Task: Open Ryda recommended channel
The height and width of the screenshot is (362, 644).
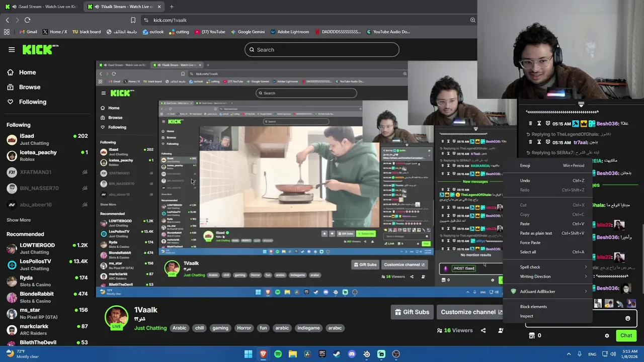Action: click(47, 281)
